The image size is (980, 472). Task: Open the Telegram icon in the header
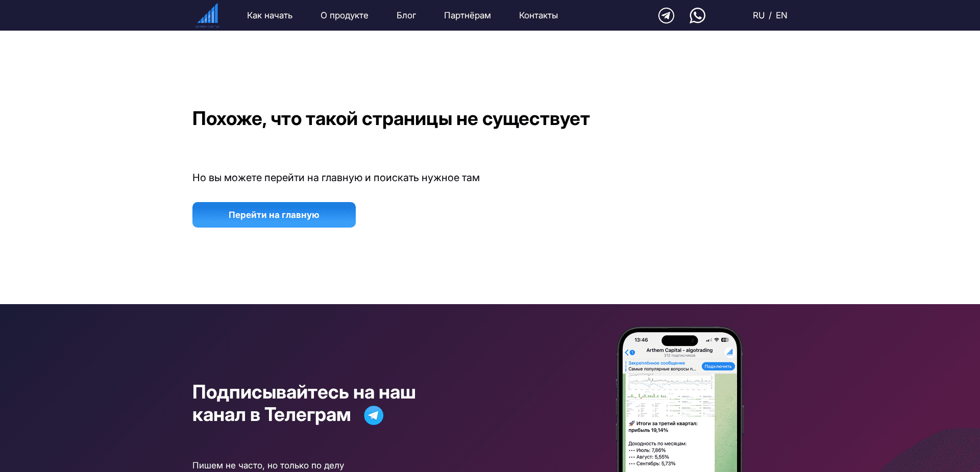[666, 15]
